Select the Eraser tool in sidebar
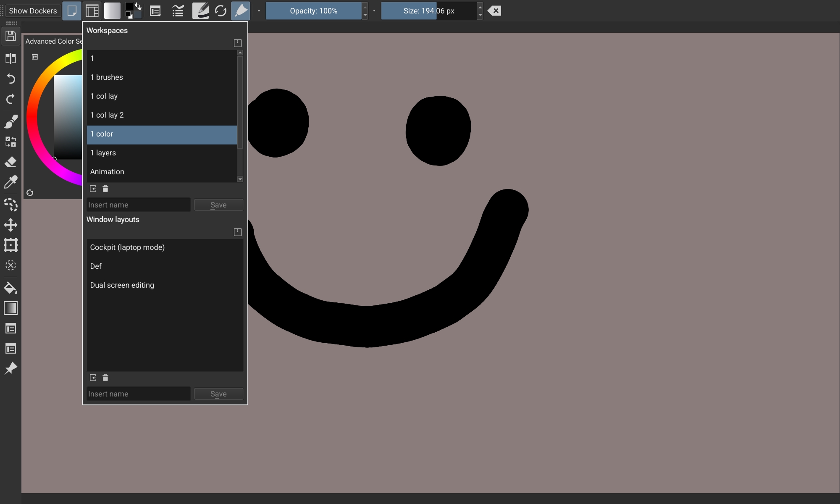The image size is (840, 504). click(10, 162)
